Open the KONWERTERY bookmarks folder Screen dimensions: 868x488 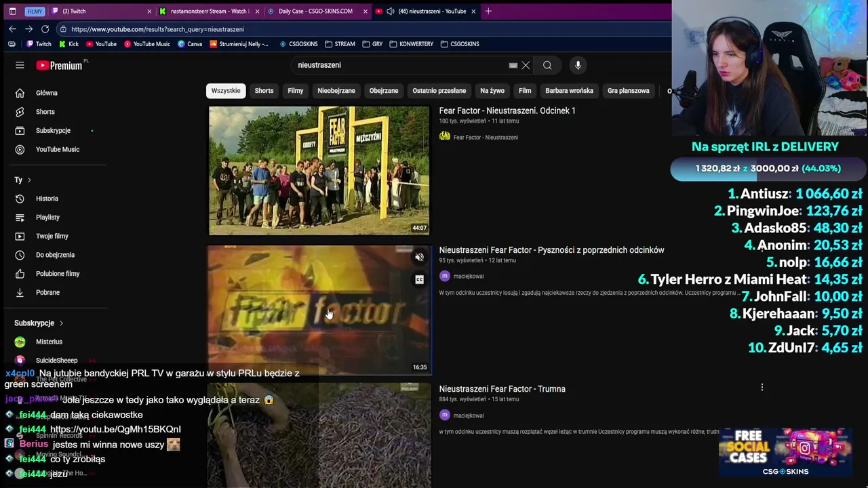pos(411,44)
